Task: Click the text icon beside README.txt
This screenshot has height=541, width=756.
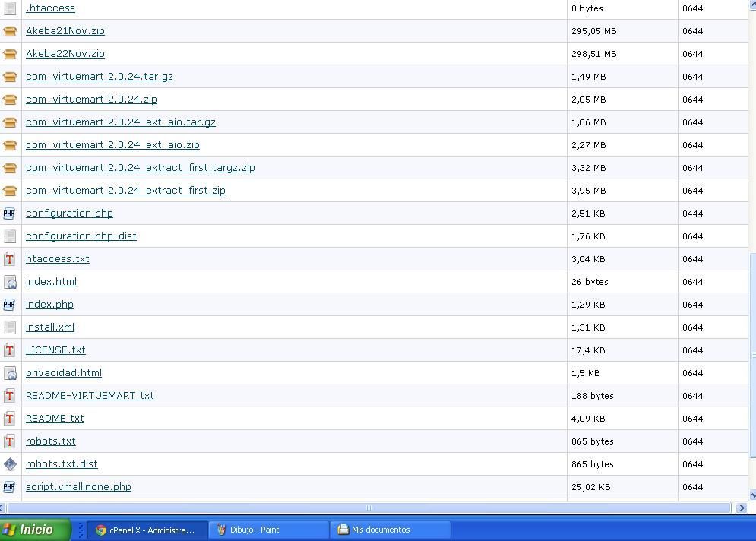Action: tap(10, 419)
